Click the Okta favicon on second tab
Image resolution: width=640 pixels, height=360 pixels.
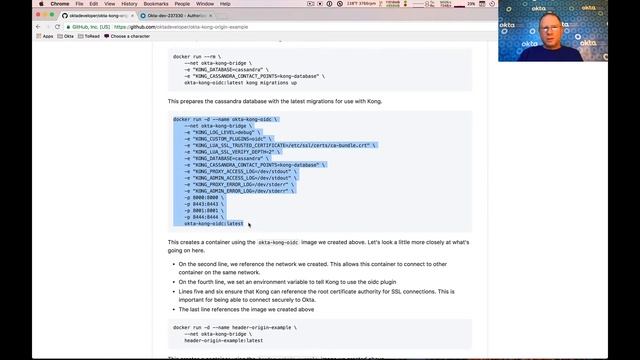(x=143, y=16)
